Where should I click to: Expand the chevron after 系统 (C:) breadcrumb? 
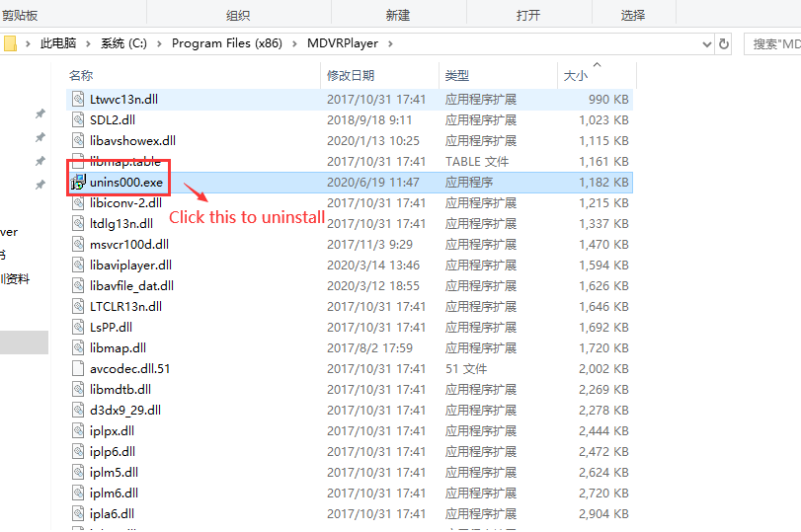162,43
